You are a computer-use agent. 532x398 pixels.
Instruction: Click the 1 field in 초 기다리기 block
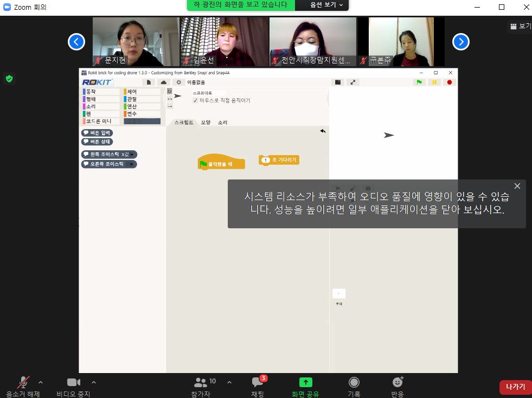pos(266,161)
